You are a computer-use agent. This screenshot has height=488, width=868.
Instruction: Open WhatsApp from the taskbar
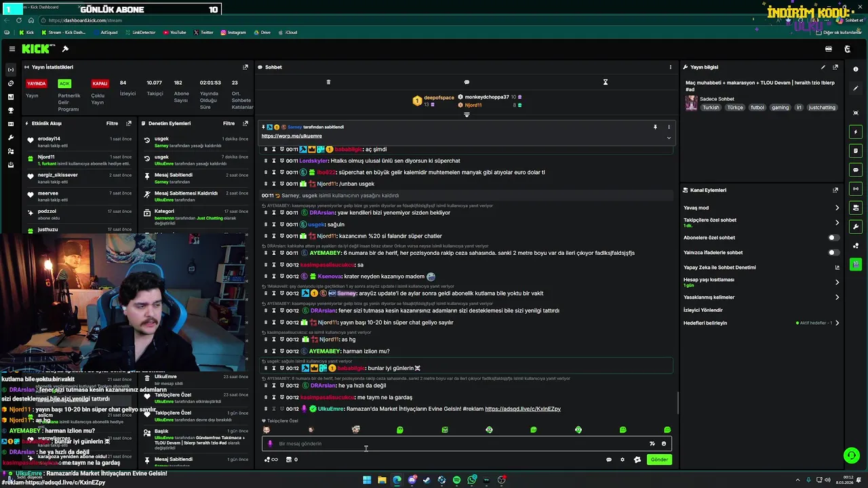tap(472, 480)
